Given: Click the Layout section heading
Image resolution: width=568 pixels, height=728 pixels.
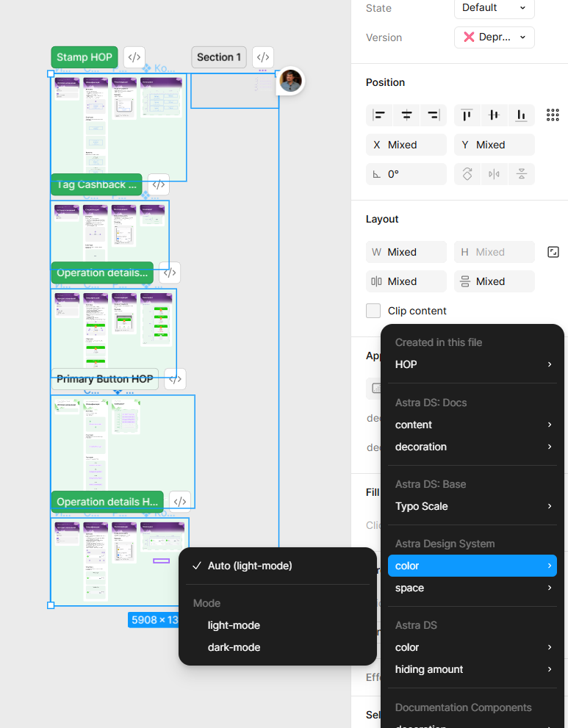Looking at the screenshot, I should pyautogui.click(x=382, y=219).
